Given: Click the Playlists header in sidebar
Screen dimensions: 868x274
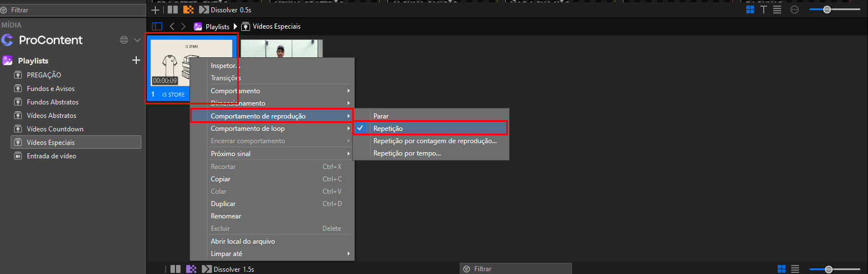Looking at the screenshot, I should coord(33,61).
